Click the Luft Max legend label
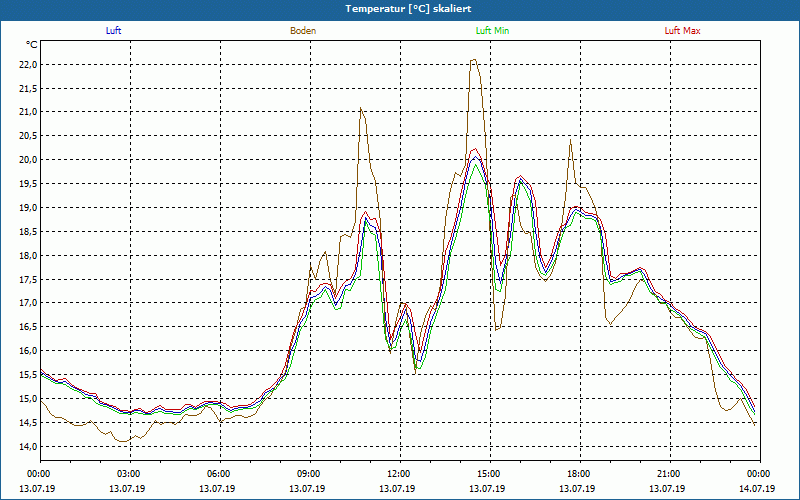Screen dimensions: 800x500 coord(682,31)
